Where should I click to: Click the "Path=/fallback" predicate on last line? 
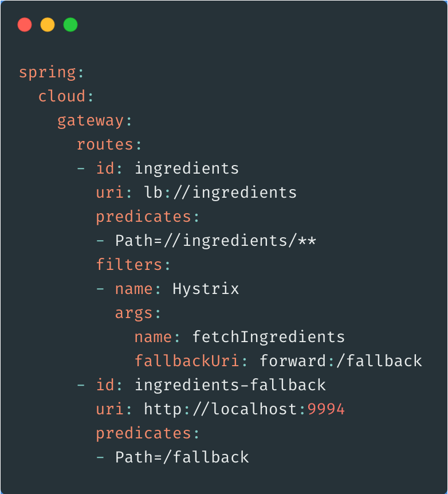(182, 457)
